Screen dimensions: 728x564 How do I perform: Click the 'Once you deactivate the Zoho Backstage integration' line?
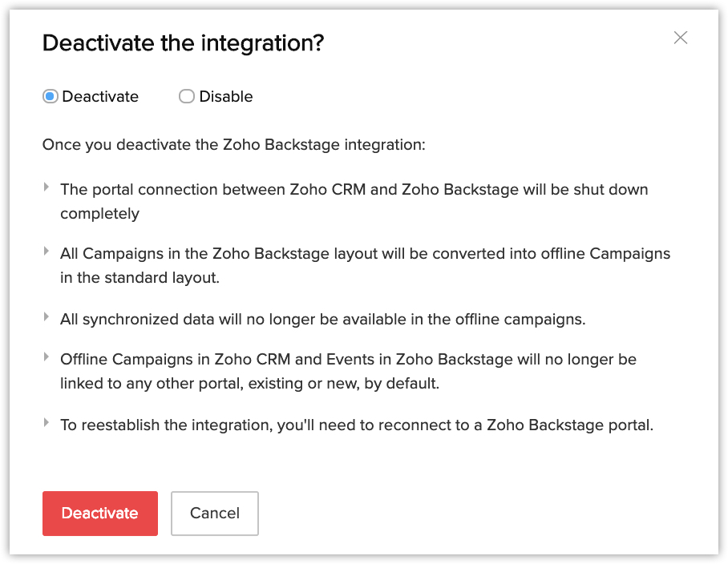pos(233,146)
